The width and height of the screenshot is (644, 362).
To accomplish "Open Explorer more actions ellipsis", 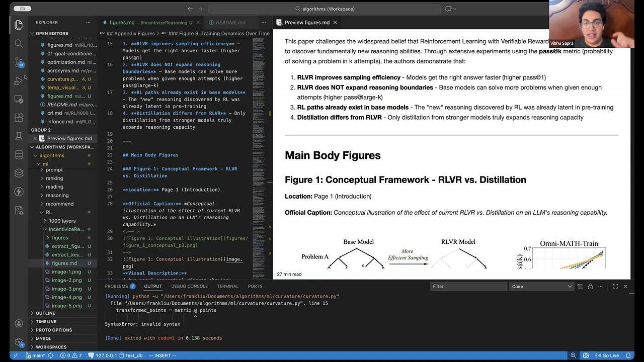I will (x=88, y=22).
